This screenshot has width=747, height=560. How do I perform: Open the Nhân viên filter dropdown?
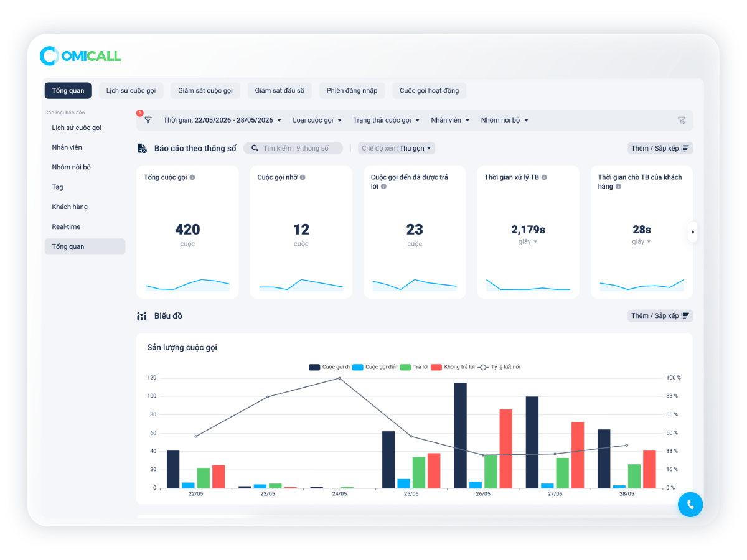(x=450, y=120)
